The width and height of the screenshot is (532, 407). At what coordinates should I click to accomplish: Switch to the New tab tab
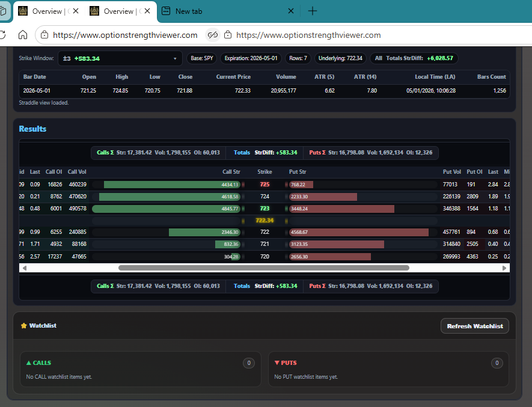227,11
